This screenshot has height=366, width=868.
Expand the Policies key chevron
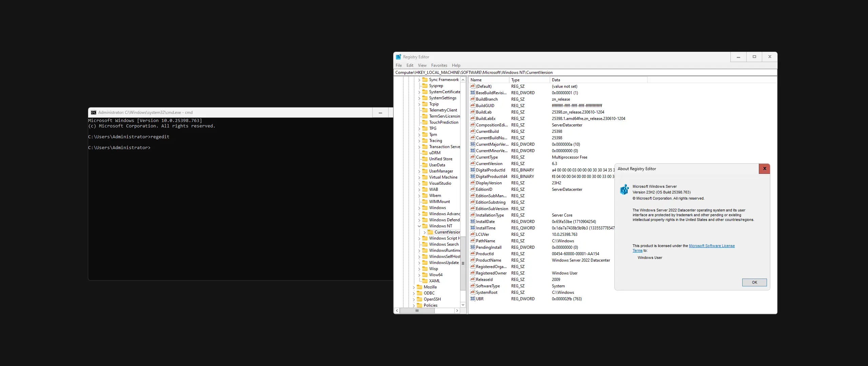click(414, 305)
